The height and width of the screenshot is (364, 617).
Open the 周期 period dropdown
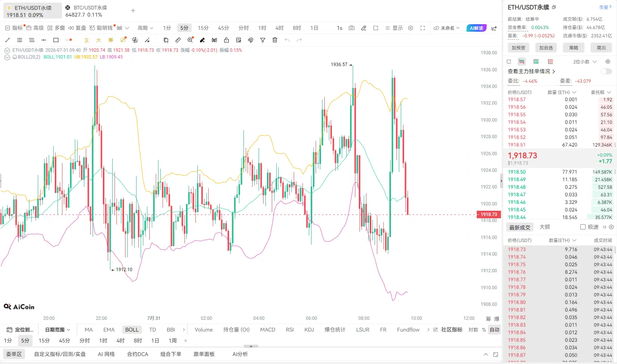click(145, 28)
